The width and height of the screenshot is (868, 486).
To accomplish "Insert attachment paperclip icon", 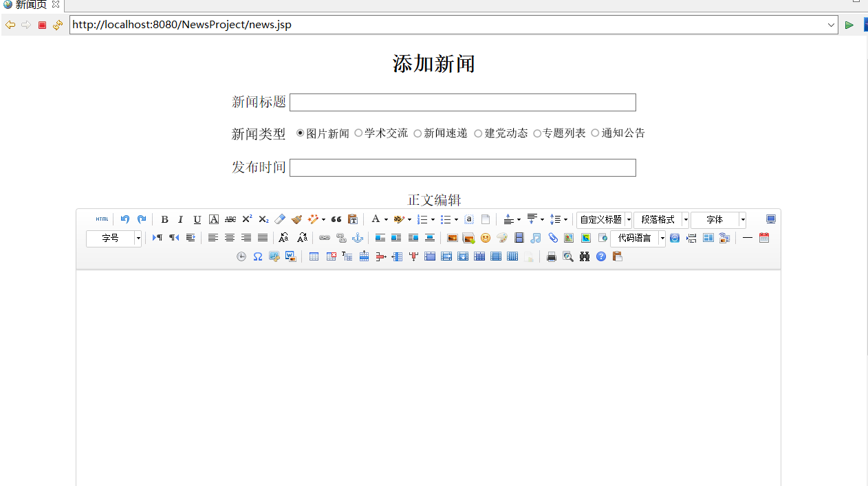I will (552, 238).
